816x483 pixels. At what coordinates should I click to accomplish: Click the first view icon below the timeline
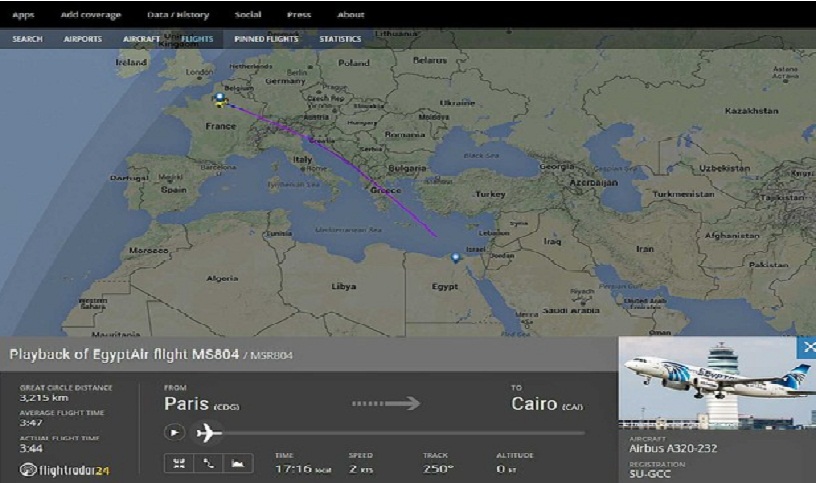point(179,463)
